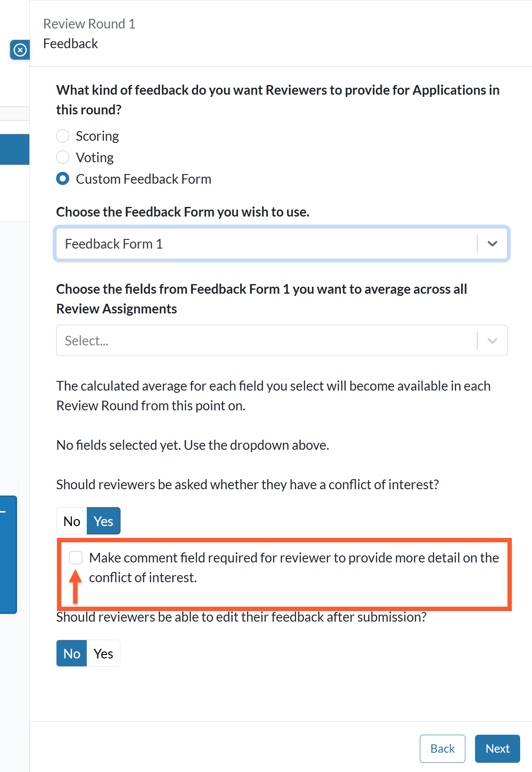Choose Yes for editing feedback after submission
The width and height of the screenshot is (532, 772).
(x=103, y=653)
